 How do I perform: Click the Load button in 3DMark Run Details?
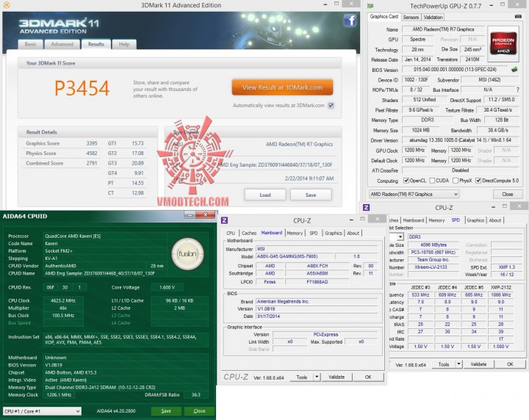(265, 195)
